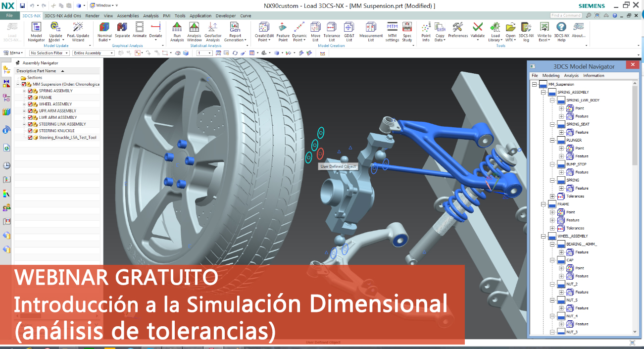Select NUT_2 in the Model Navigator tree
The width and height of the screenshot is (644, 349).
point(572,284)
